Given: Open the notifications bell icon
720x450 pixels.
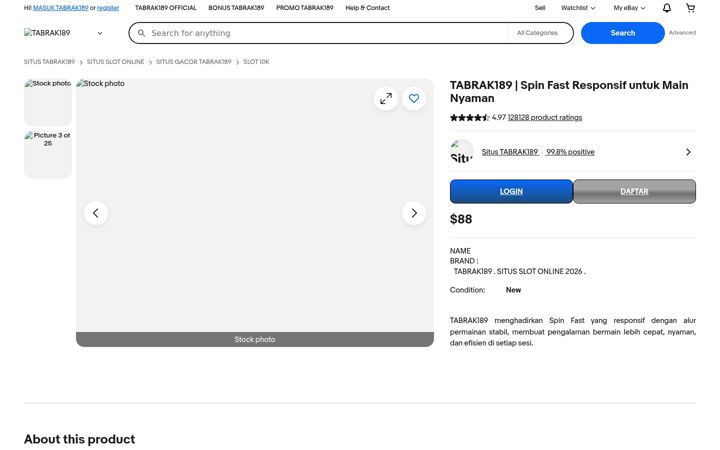Looking at the screenshot, I should 667,8.
